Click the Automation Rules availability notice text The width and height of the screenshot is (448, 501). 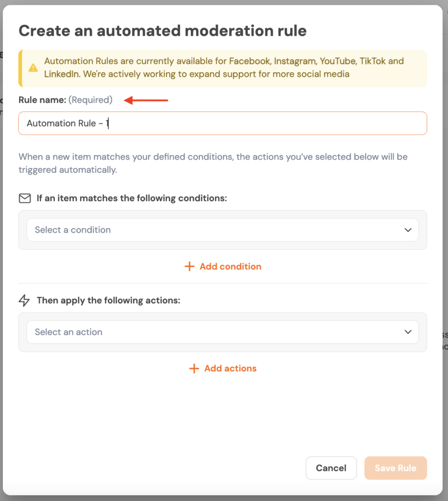point(224,68)
